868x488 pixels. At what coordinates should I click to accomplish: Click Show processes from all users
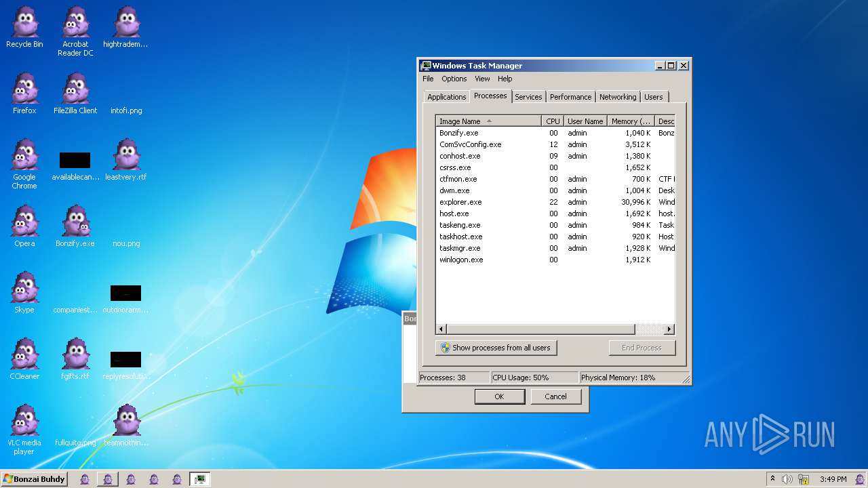(x=496, y=348)
